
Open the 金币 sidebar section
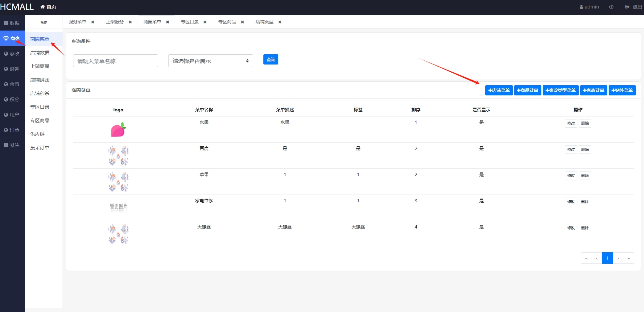click(x=12, y=84)
